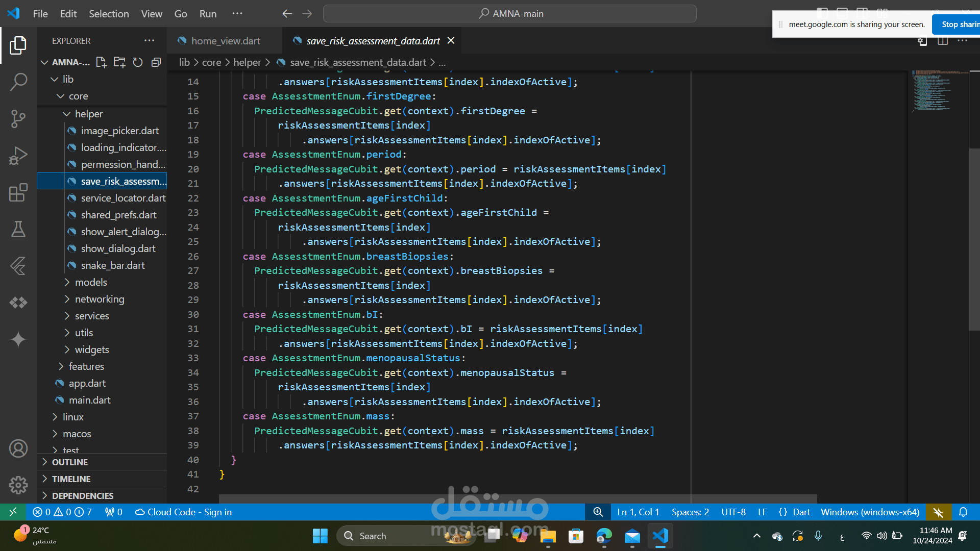Open notifications bell in status bar
The width and height of the screenshot is (980, 551).
pos(963,512)
